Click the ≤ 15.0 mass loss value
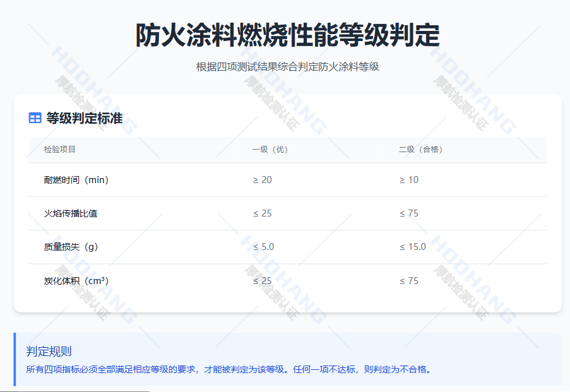The image size is (570, 392). 413,247
